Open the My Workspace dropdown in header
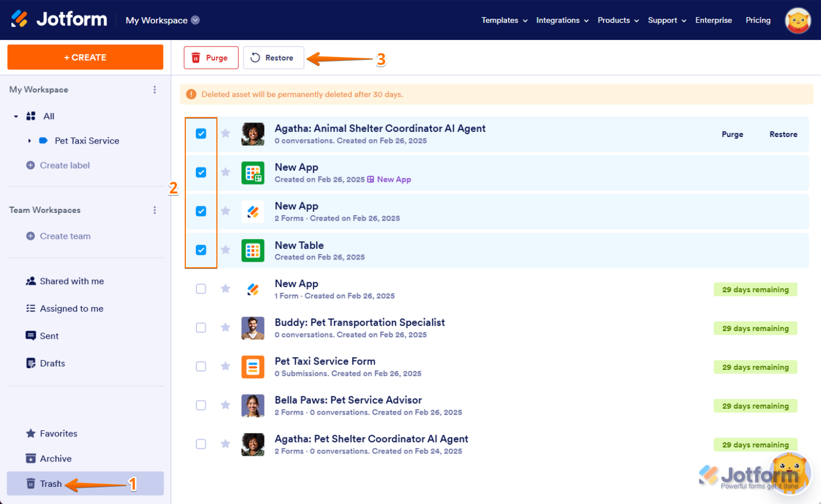This screenshot has width=821, height=504. 163,21
